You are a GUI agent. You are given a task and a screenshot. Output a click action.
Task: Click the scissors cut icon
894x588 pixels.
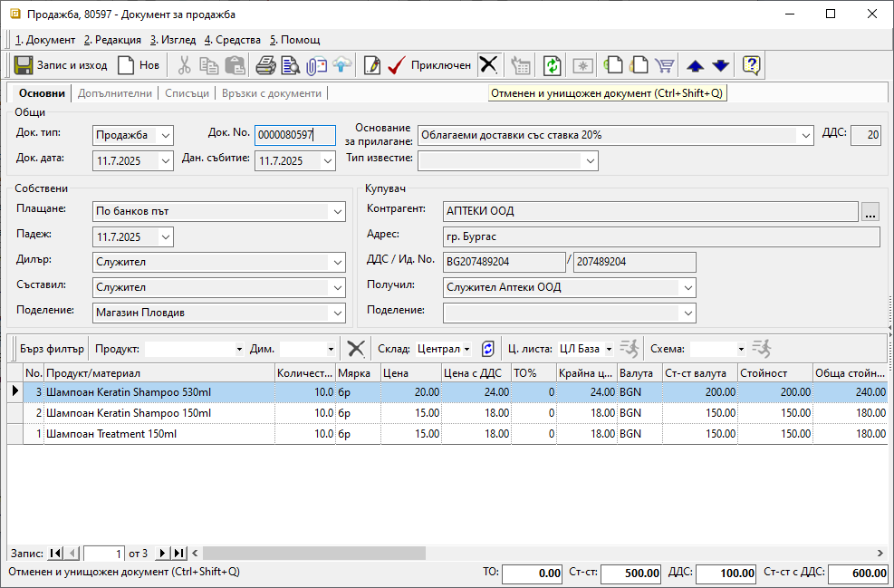pyautogui.click(x=184, y=65)
